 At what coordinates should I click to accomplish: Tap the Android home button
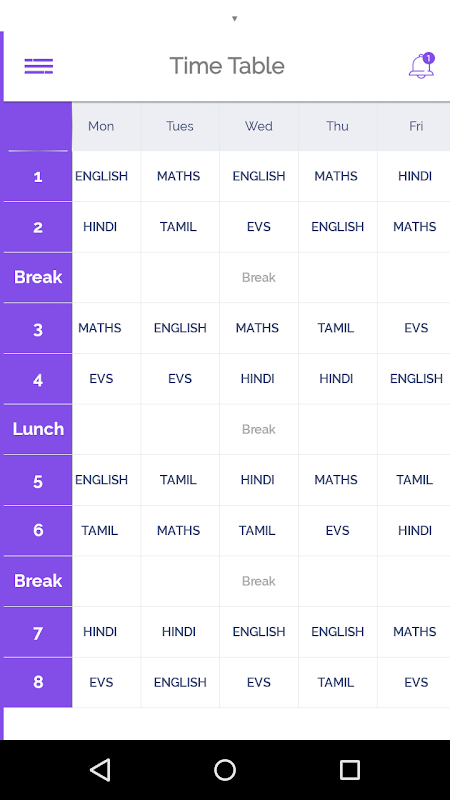point(225,769)
